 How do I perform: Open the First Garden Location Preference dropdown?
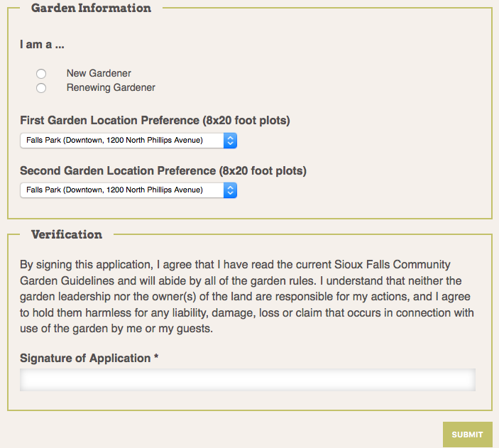coord(121,141)
